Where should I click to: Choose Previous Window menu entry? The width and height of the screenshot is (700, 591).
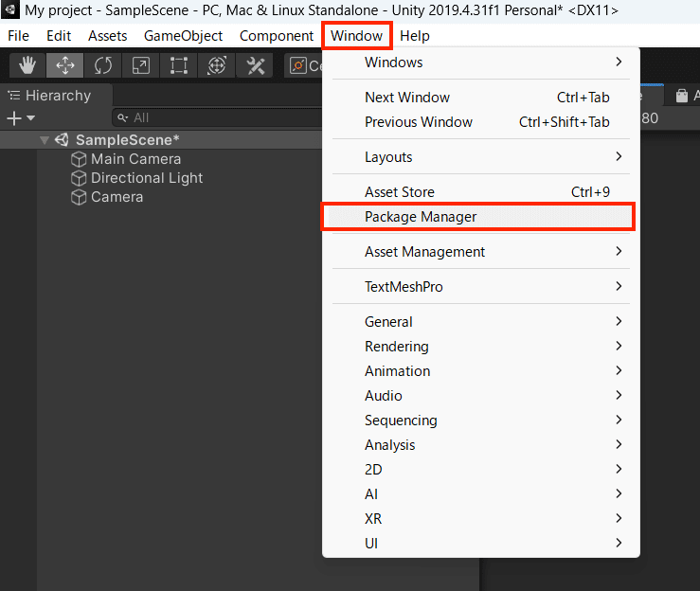click(x=481, y=122)
